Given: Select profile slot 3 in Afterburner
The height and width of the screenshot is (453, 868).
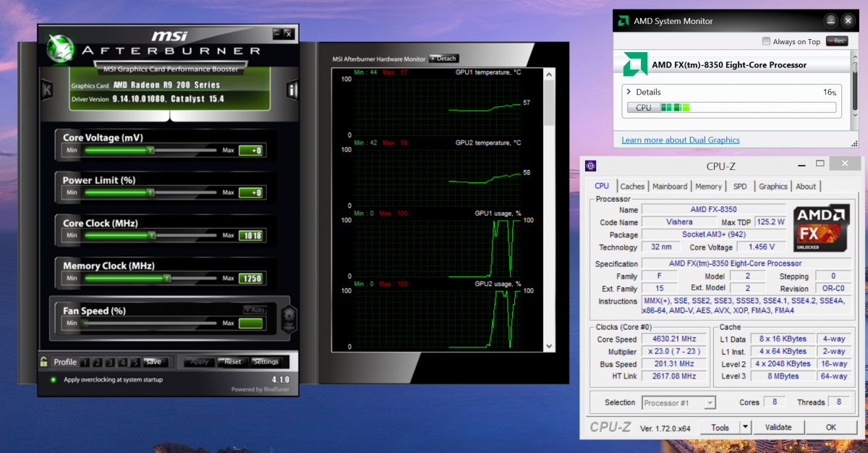Looking at the screenshot, I should 110,362.
